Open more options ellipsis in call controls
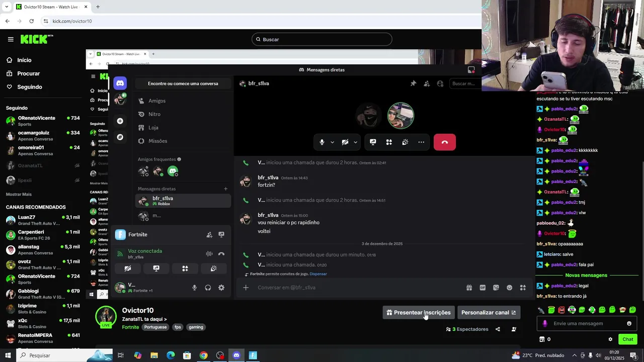Viewport: 644px width, 362px height. click(x=421, y=142)
